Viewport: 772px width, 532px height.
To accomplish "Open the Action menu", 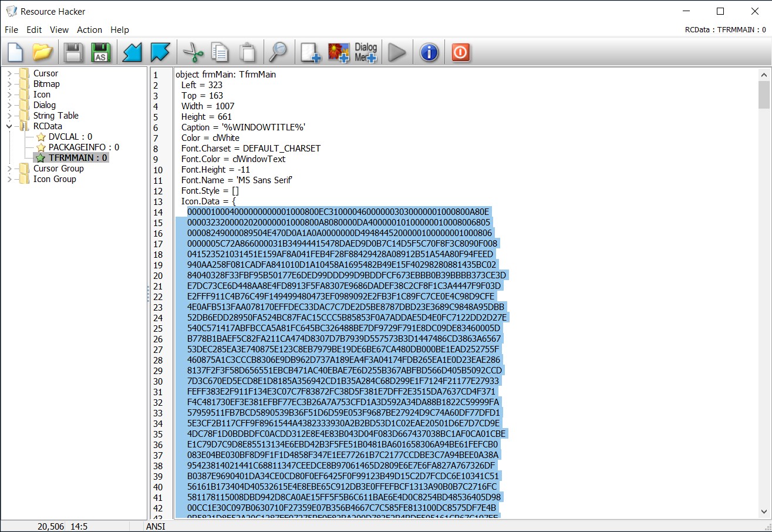I will click(90, 29).
